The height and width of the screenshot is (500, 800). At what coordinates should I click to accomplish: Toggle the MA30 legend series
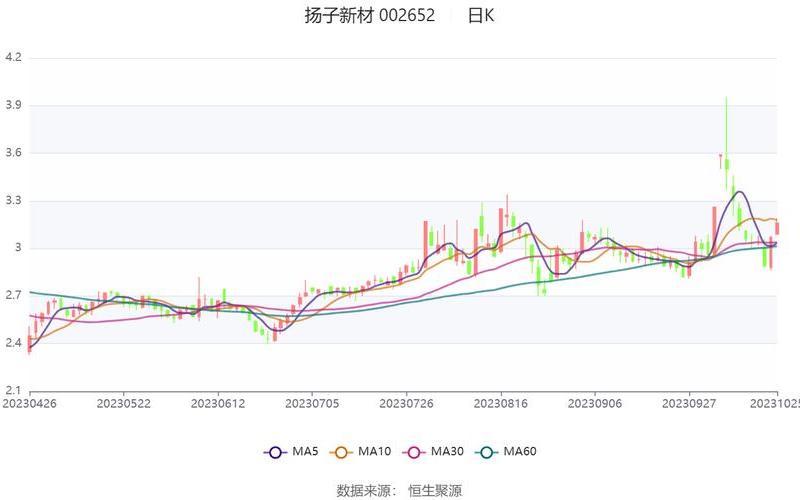433,452
